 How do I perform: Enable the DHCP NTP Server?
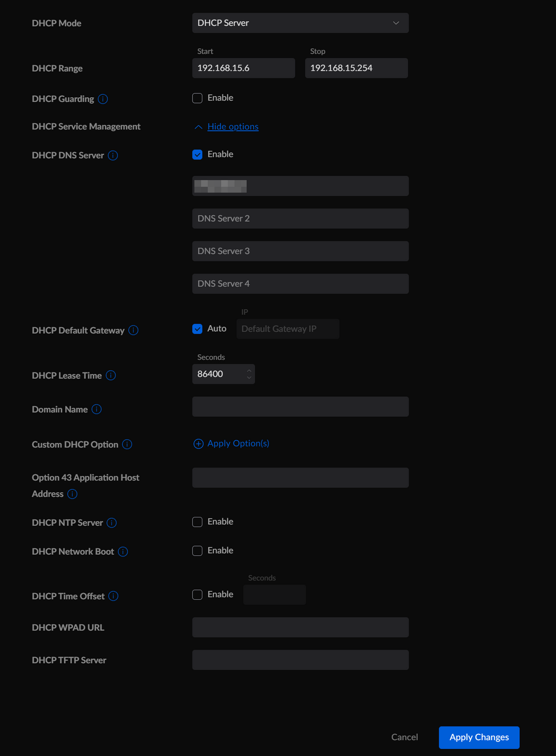pyautogui.click(x=197, y=521)
